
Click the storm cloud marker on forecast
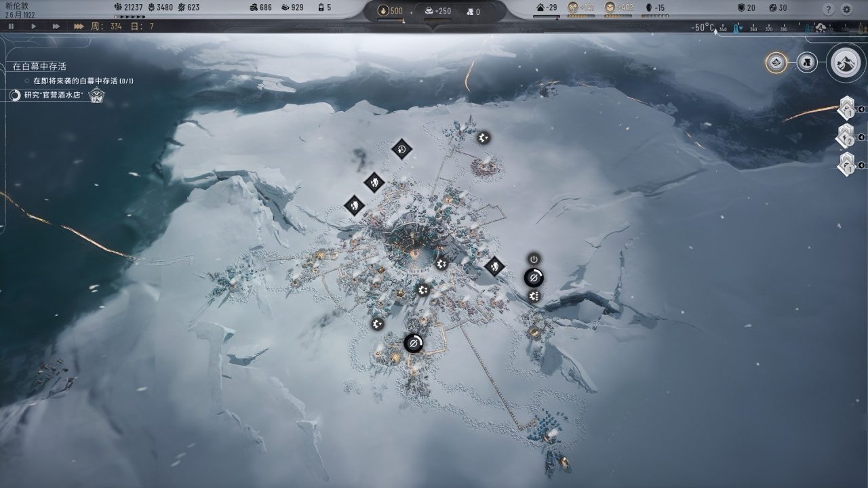(821, 28)
